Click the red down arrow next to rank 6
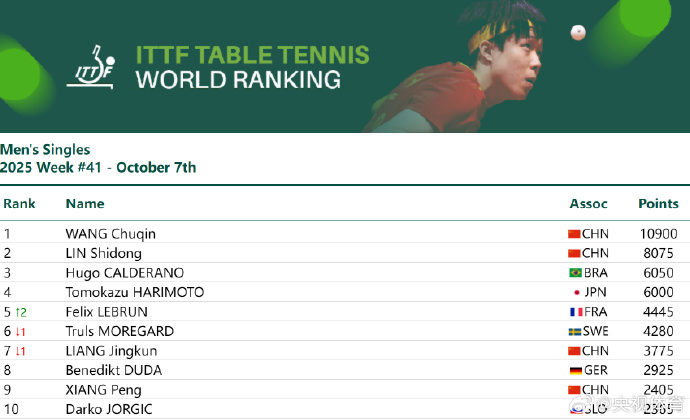The image size is (690, 420). coord(20,331)
